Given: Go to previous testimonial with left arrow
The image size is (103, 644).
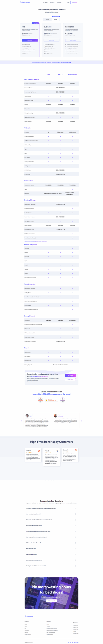Looking at the screenshot, I should (x=22, y=420).
